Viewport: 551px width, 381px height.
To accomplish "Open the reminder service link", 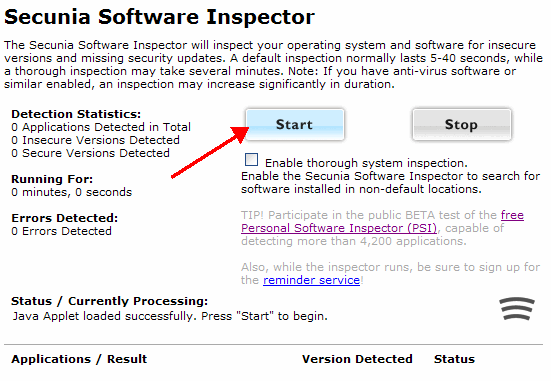I will 311,280.
